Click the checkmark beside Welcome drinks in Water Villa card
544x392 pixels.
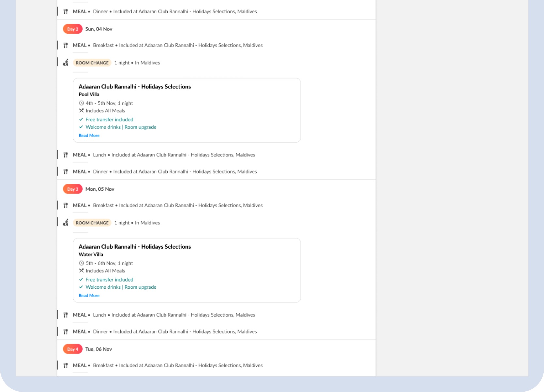click(x=81, y=287)
